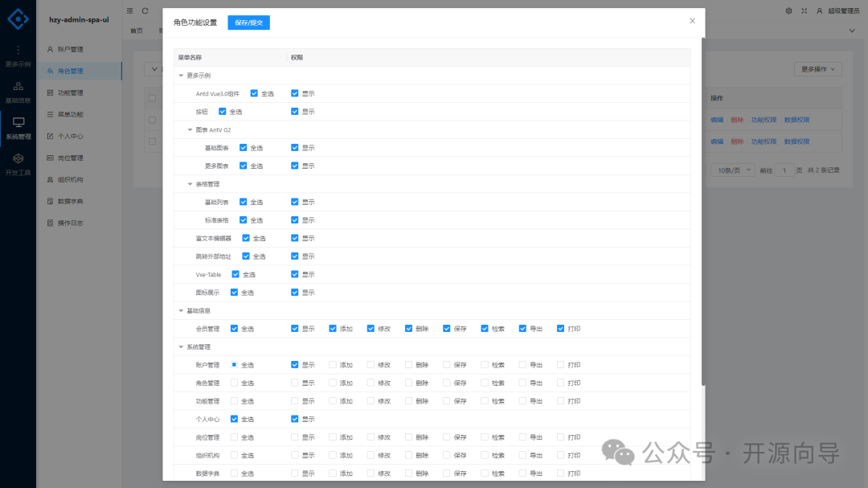868x488 pixels.
Task: Check 保存 for 数据字典 row
Action: tap(446, 473)
